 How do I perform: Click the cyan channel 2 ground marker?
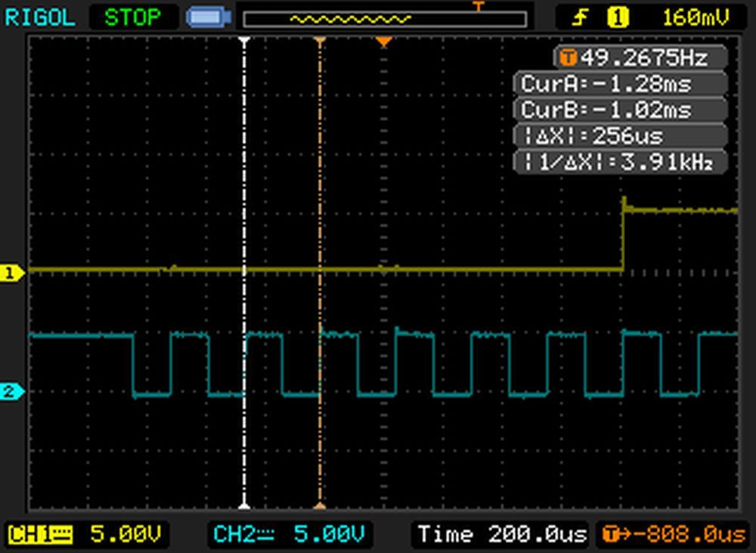coord(12,391)
